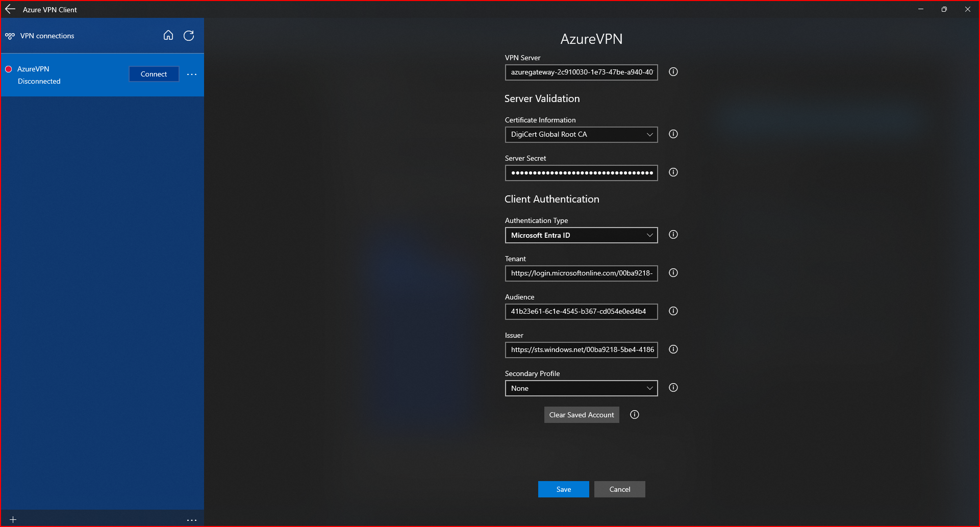The height and width of the screenshot is (527, 980).
Task: Show info for the VPN Server field
Action: [673, 72]
